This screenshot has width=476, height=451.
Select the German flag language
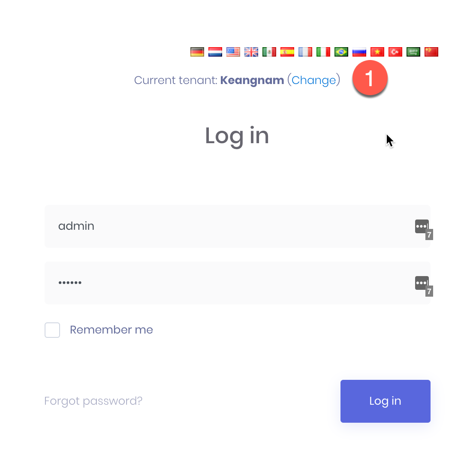(197, 52)
